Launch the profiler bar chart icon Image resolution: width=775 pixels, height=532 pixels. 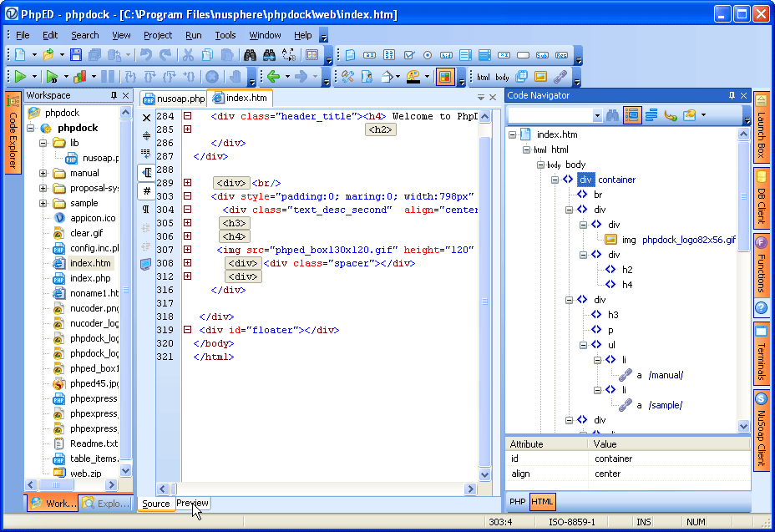tap(79, 77)
